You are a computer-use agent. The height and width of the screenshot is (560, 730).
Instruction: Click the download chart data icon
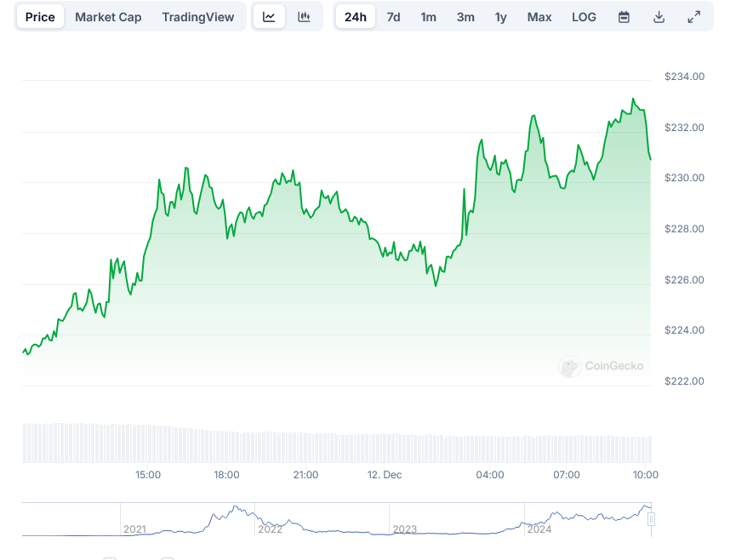click(659, 17)
